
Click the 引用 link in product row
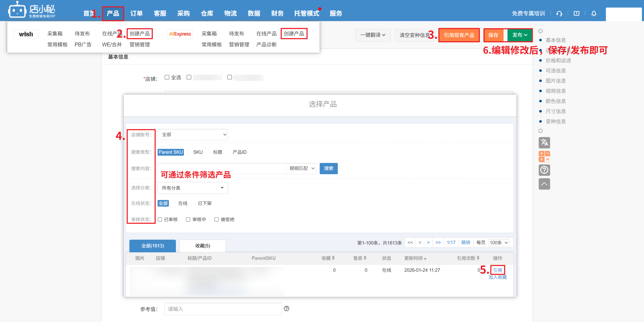[x=497, y=270]
